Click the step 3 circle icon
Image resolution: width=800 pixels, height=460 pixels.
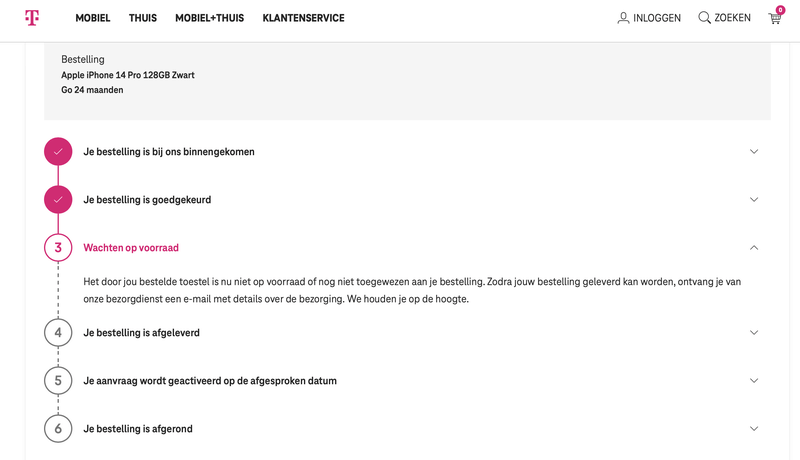pyautogui.click(x=58, y=247)
